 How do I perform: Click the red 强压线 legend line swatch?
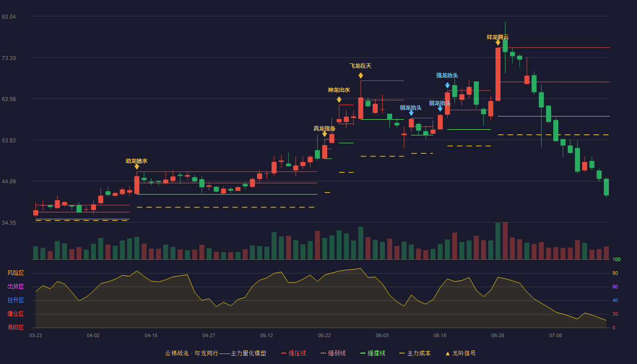(x=284, y=353)
